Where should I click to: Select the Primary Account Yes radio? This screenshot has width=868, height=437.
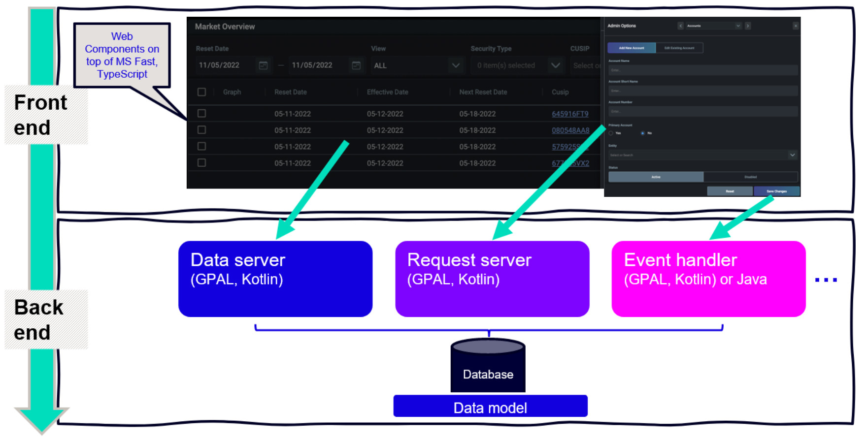tap(611, 133)
